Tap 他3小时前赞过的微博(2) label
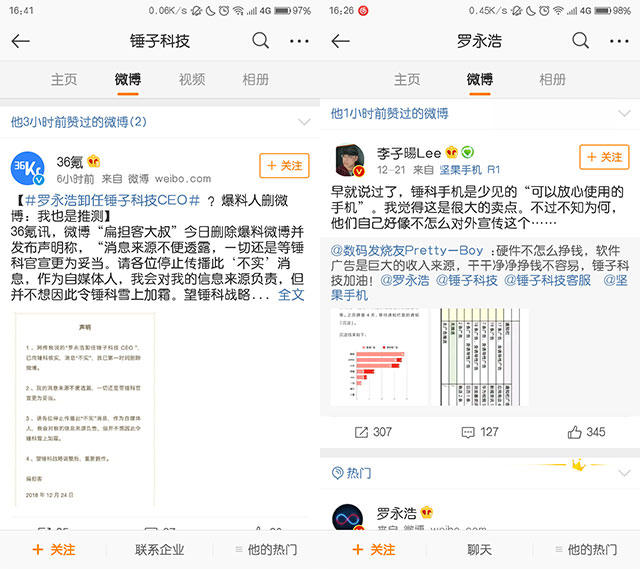The image size is (640, 569). 79,122
